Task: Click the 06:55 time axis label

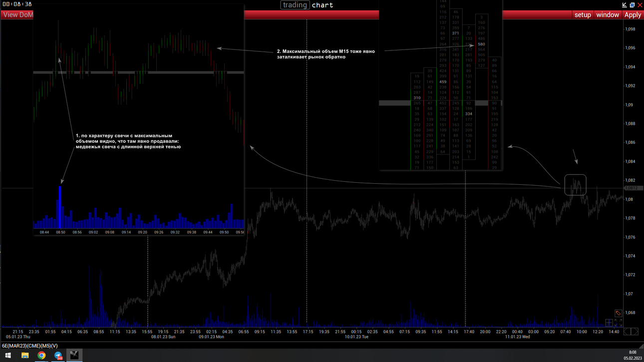Action: tap(244, 332)
